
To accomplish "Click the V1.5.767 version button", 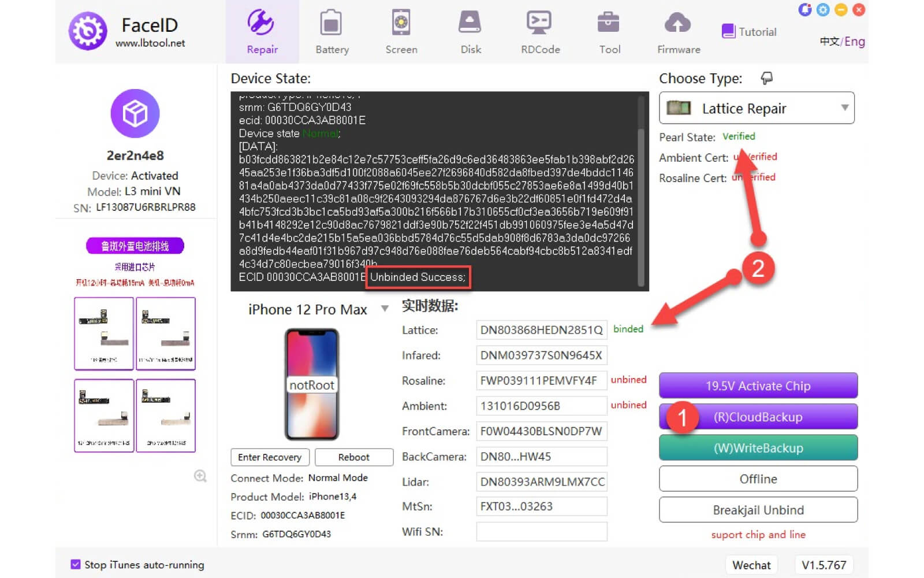I will 824,565.
